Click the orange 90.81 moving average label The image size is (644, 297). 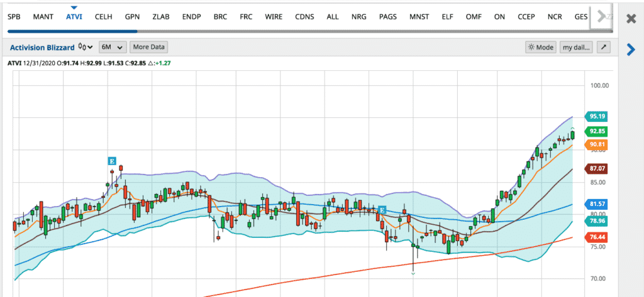pyautogui.click(x=597, y=145)
